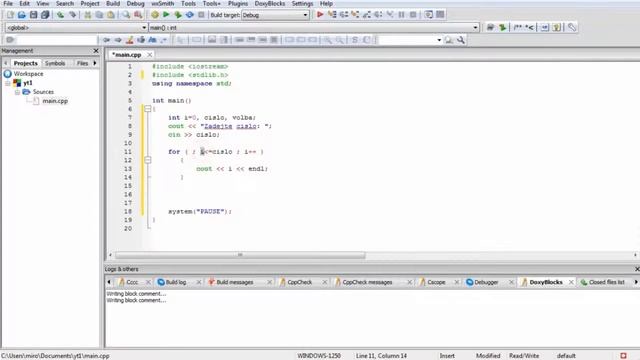This screenshot has height=360, width=640.
Task: Collapse the Sources folder tree node
Action: pos(17,92)
